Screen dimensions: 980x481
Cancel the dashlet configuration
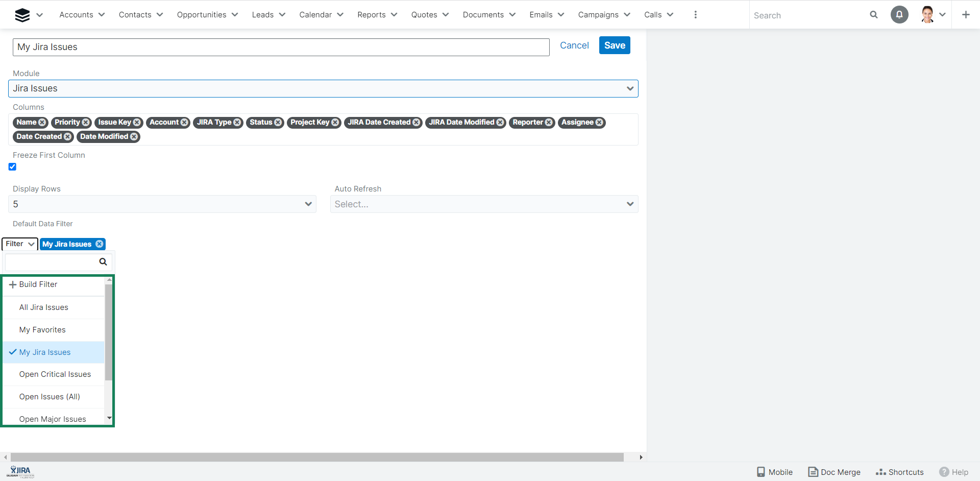point(574,45)
